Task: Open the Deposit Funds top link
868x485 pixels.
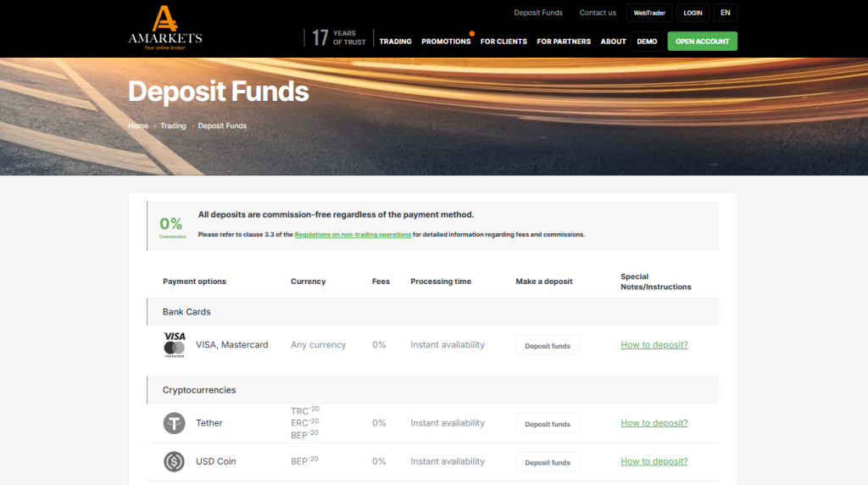Action: pyautogui.click(x=538, y=13)
